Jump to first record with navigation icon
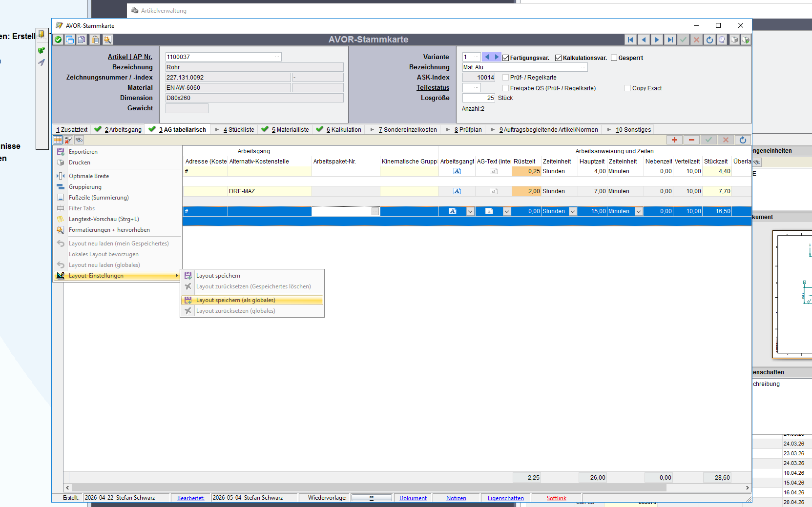 tap(630, 40)
